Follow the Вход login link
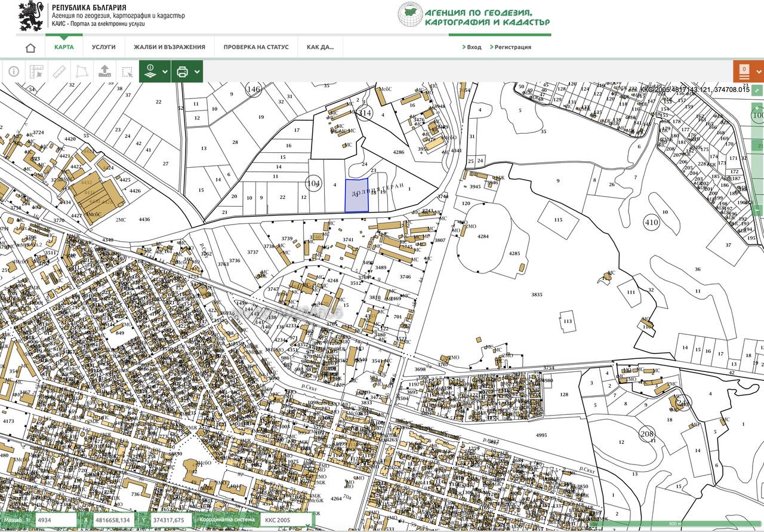This screenshot has width=764, height=532. (x=472, y=47)
